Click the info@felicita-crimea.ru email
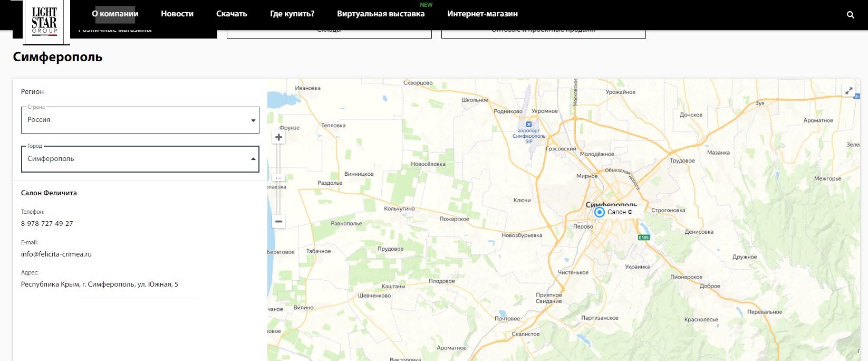 [56, 254]
